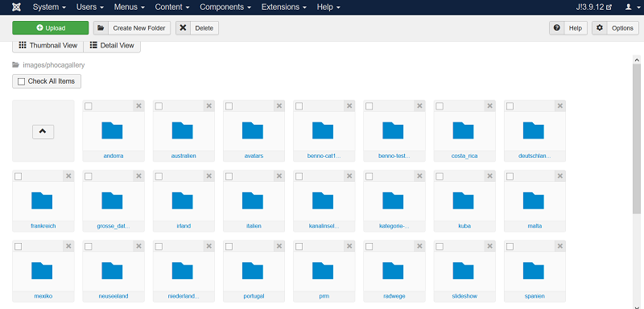Open the mexiko folder icon
The image size is (644, 309).
(42, 271)
